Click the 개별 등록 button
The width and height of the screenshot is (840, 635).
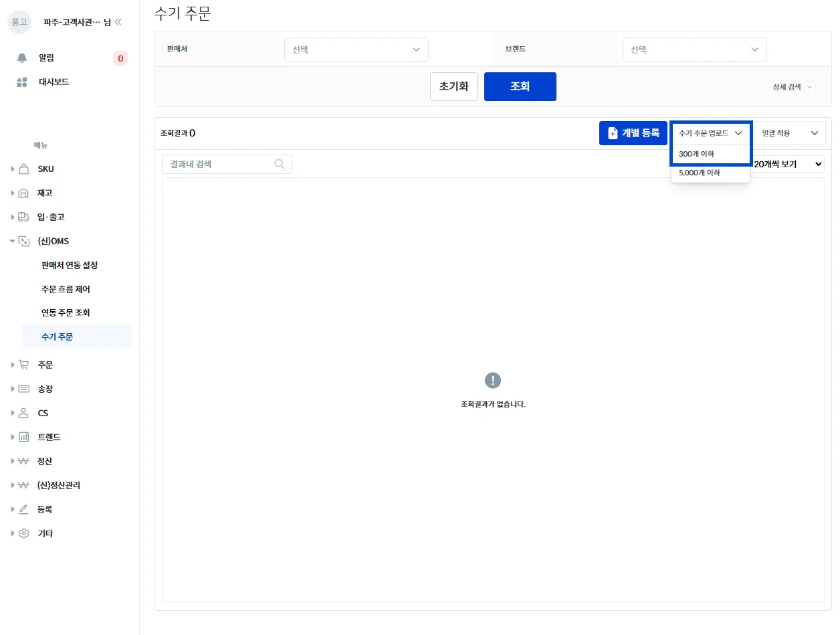tap(633, 133)
